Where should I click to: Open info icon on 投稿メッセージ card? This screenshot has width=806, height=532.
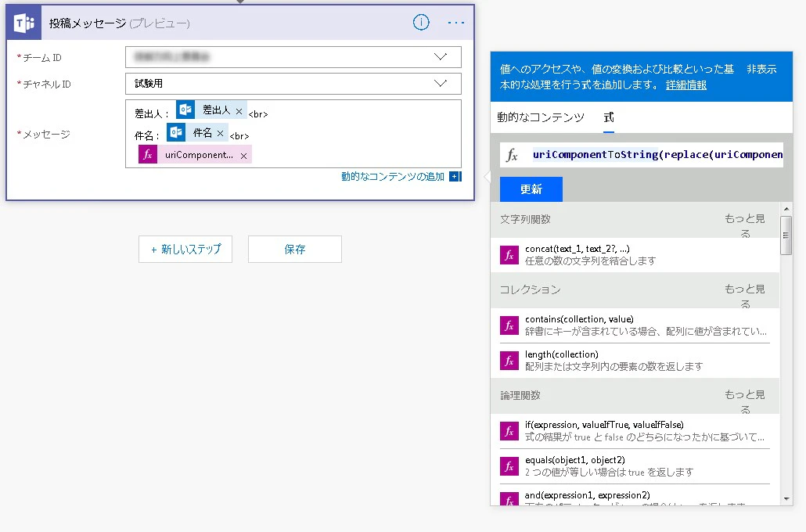(421, 22)
